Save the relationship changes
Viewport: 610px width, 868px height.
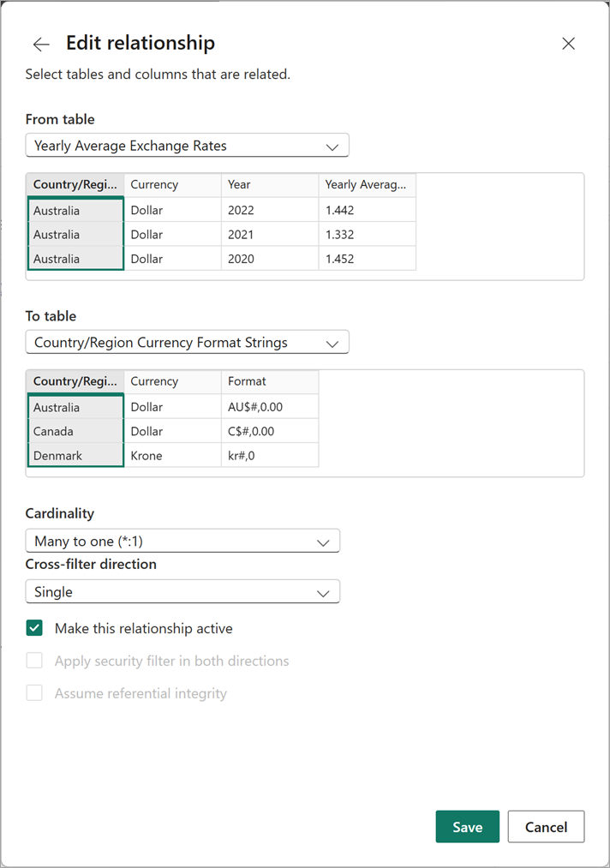coord(467,827)
